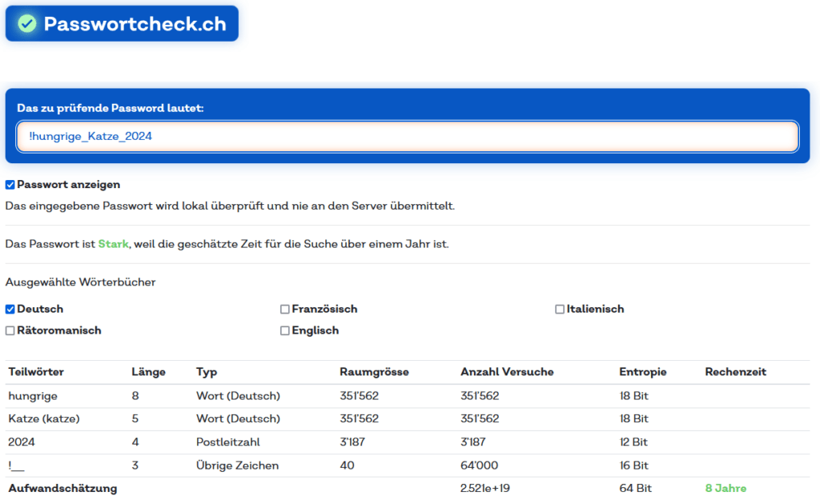Click the Raumgrösse column header
The width and height of the screenshot is (820, 504).
coord(374,372)
